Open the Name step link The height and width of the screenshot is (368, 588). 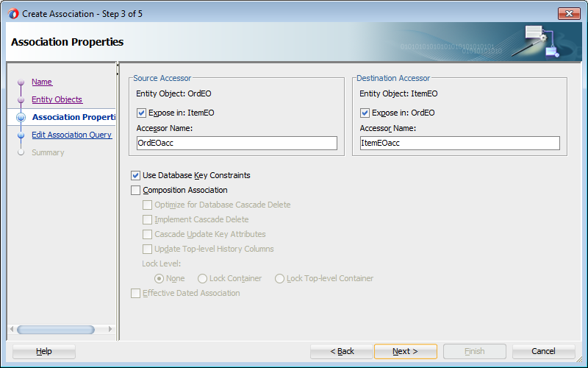[42, 82]
